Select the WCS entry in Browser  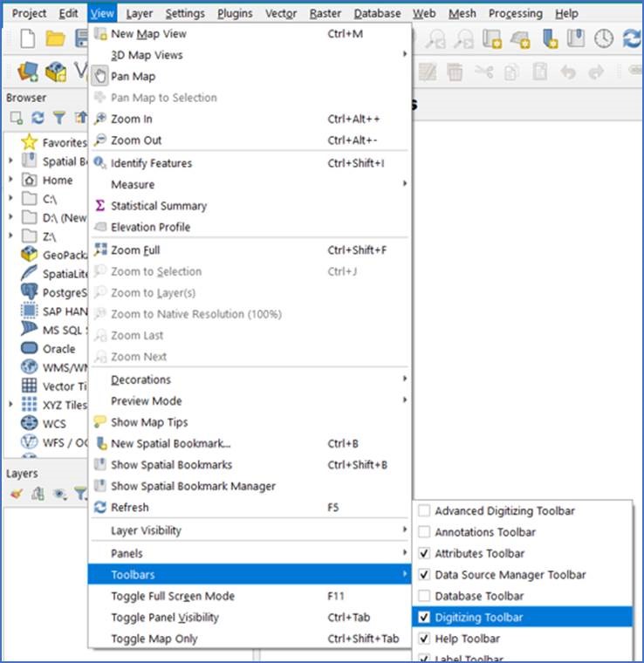(43, 423)
